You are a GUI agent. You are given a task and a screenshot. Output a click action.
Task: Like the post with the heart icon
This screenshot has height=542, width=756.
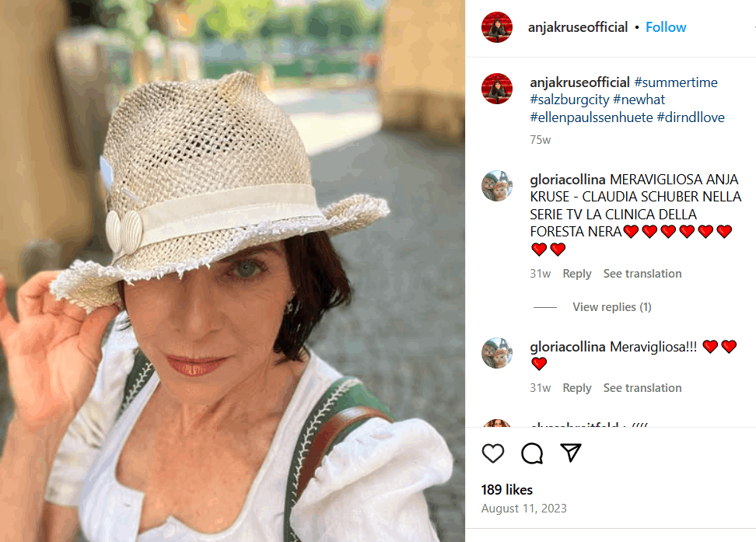point(493,453)
